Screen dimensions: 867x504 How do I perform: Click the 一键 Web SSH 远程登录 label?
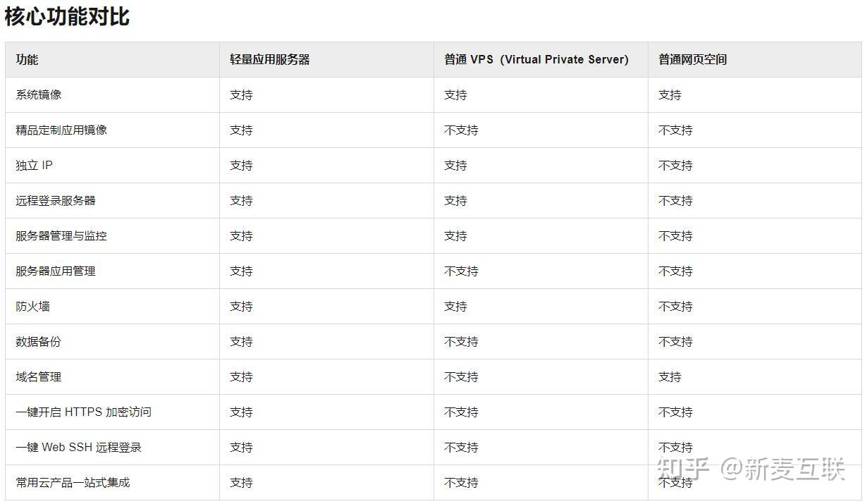pyautogui.click(x=78, y=448)
